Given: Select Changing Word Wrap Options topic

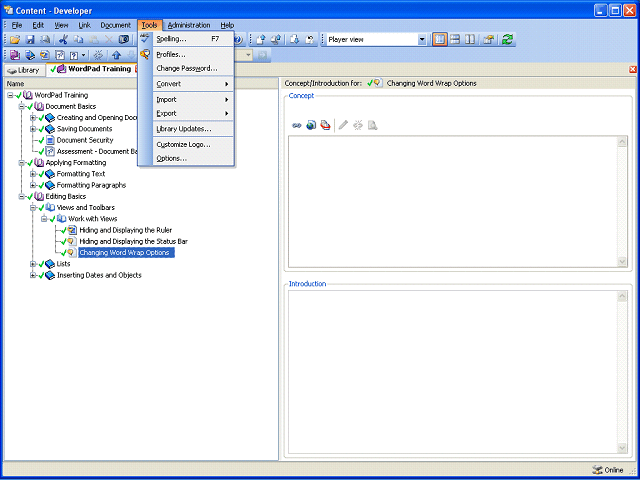Looking at the screenshot, I should coord(127,253).
